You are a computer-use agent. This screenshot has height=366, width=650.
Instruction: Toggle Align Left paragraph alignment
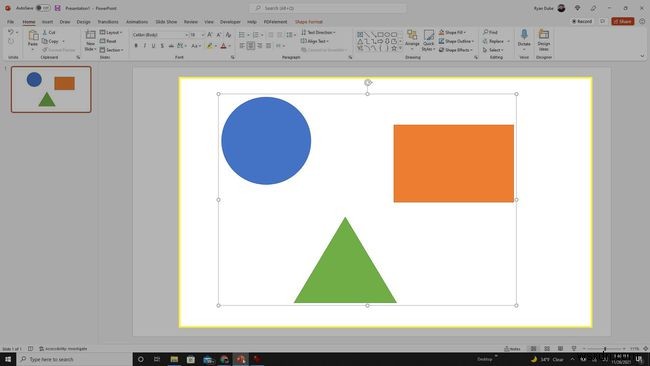(242, 46)
